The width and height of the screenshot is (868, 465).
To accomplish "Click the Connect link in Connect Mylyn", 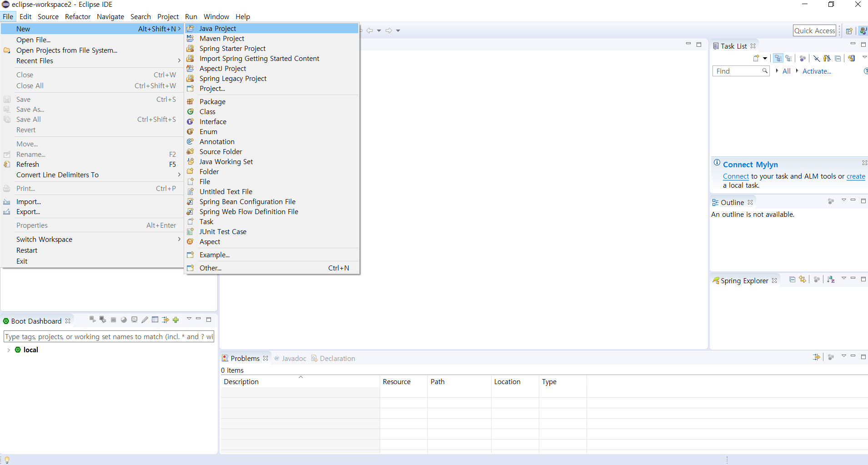I will 736,176.
